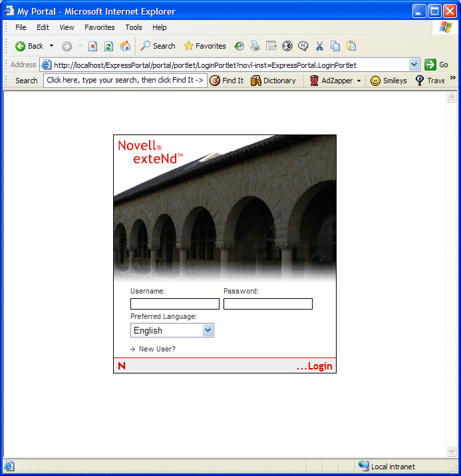The width and height of the screenshot is (461, 476).
Task: Click the Local intranet zone indicator
Action: tap(386, 466)
